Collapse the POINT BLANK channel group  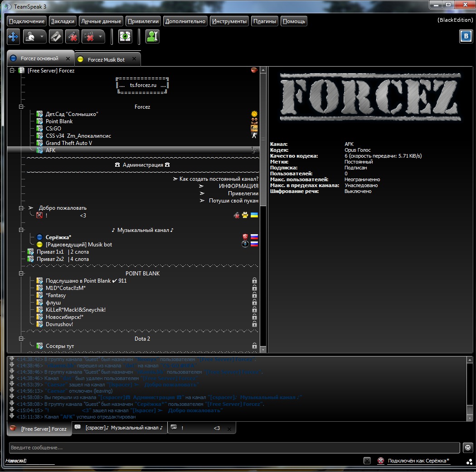(21, 274)
